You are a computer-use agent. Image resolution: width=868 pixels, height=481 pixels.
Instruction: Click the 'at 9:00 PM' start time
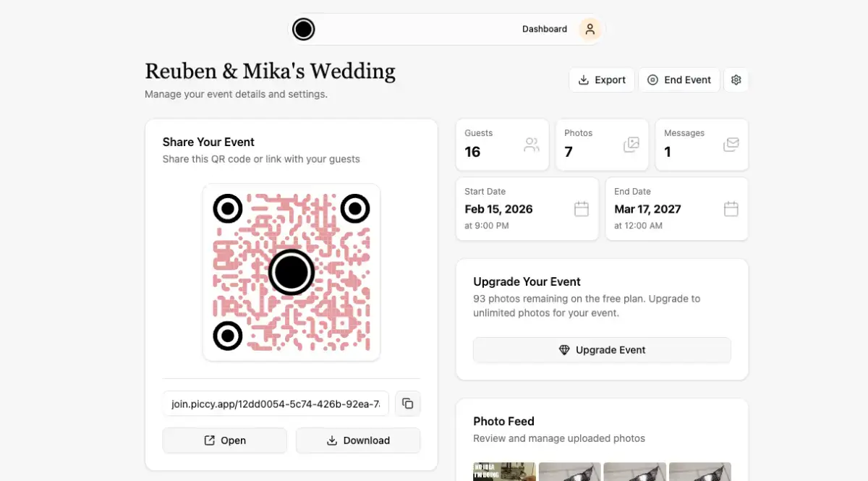487,226
